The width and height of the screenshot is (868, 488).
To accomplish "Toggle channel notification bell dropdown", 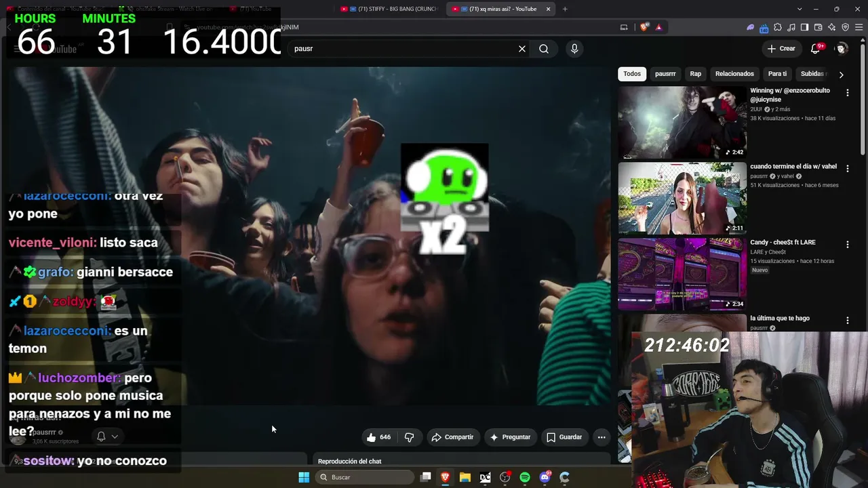I will (107, 436).
